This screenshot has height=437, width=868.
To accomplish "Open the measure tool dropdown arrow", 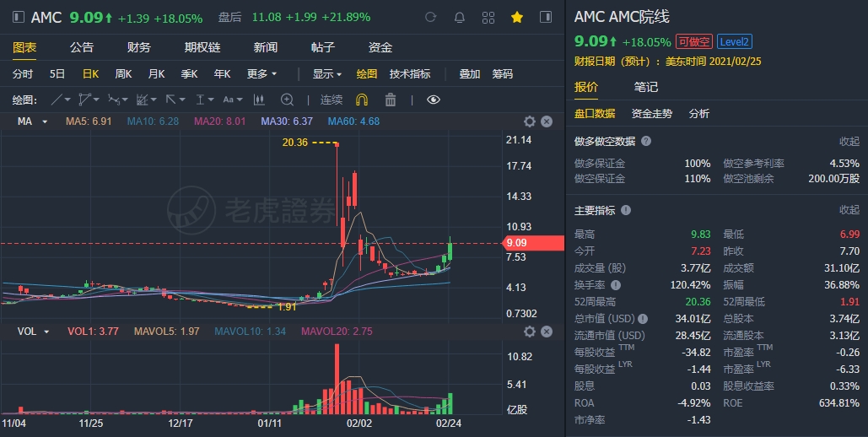I will tap(211, 100).
